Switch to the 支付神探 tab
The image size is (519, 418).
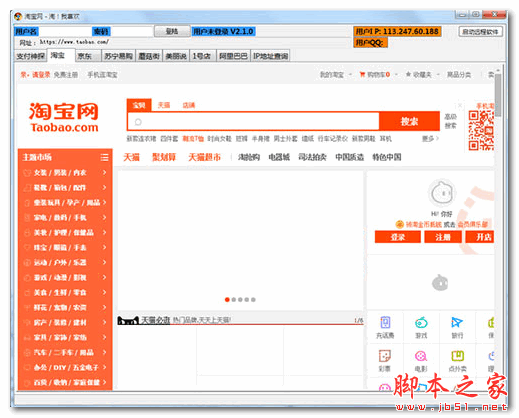pos(31,56)
